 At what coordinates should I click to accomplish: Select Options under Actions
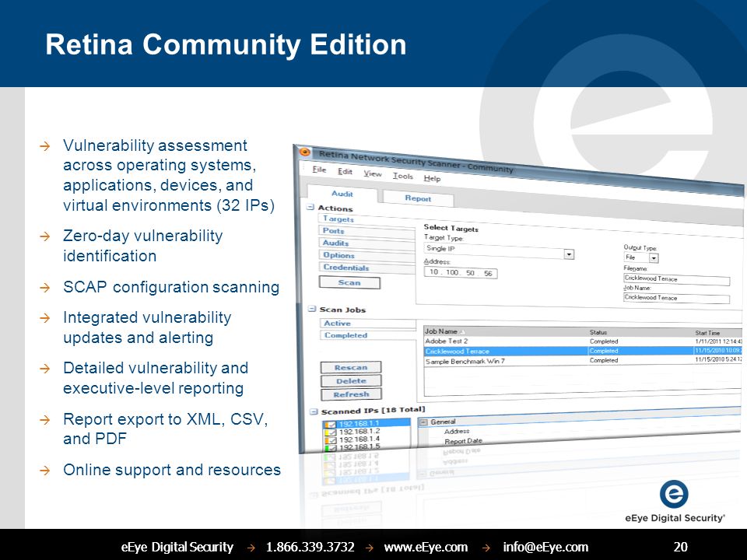pos(366,256)
